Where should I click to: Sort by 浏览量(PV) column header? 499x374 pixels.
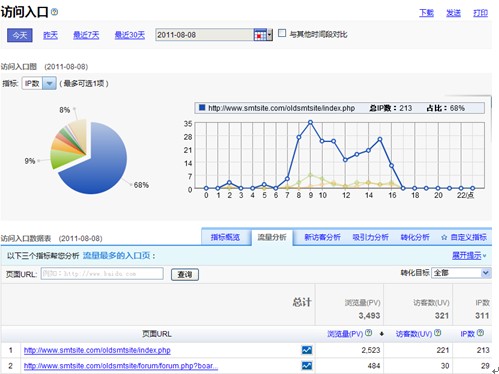pos(345,334)
